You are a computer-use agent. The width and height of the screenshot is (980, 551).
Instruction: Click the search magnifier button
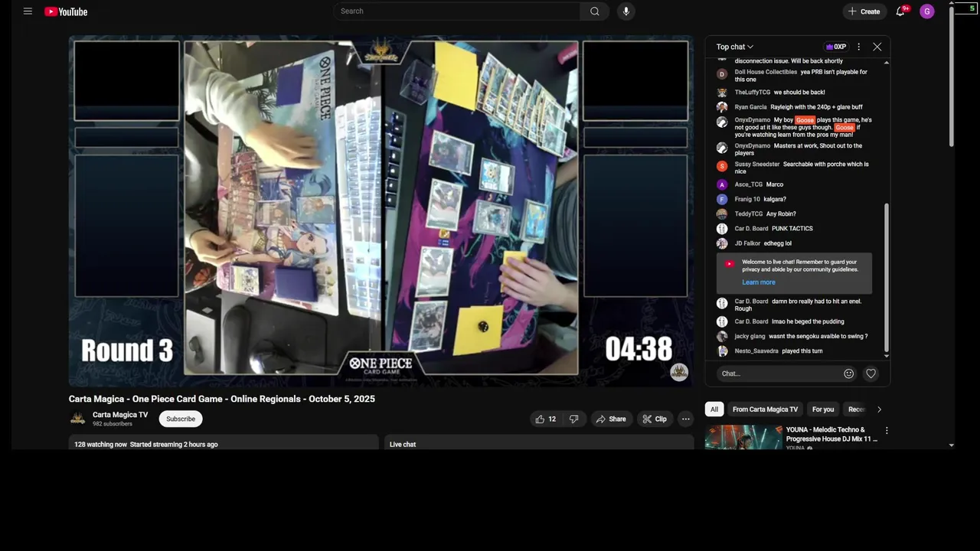[x=595, y=11]
